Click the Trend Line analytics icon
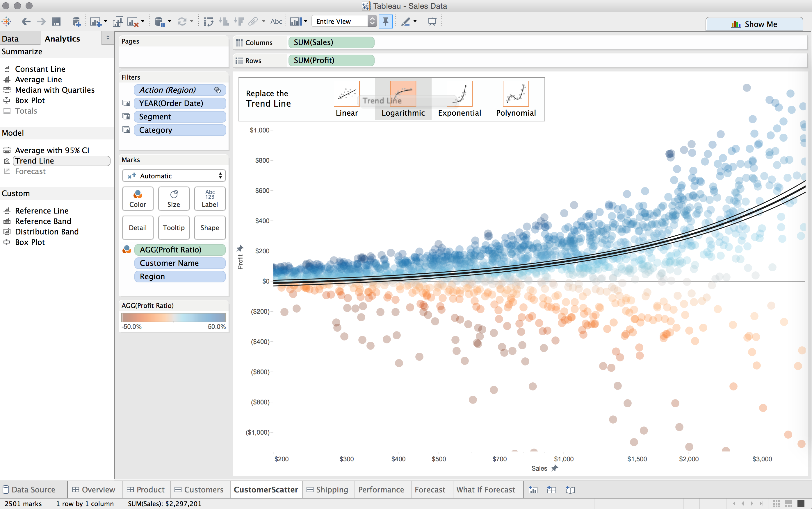This screenshot has height=509, width=812. pos(7,160)
